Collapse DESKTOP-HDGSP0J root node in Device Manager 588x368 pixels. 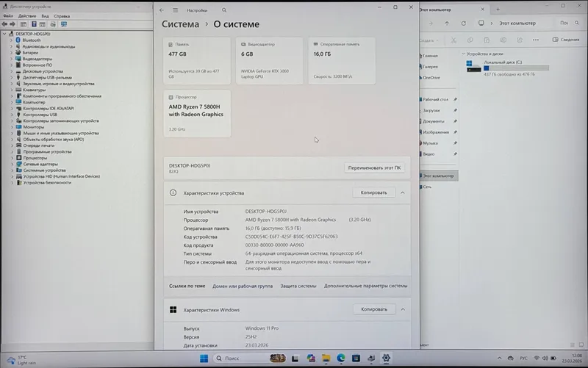4,34
